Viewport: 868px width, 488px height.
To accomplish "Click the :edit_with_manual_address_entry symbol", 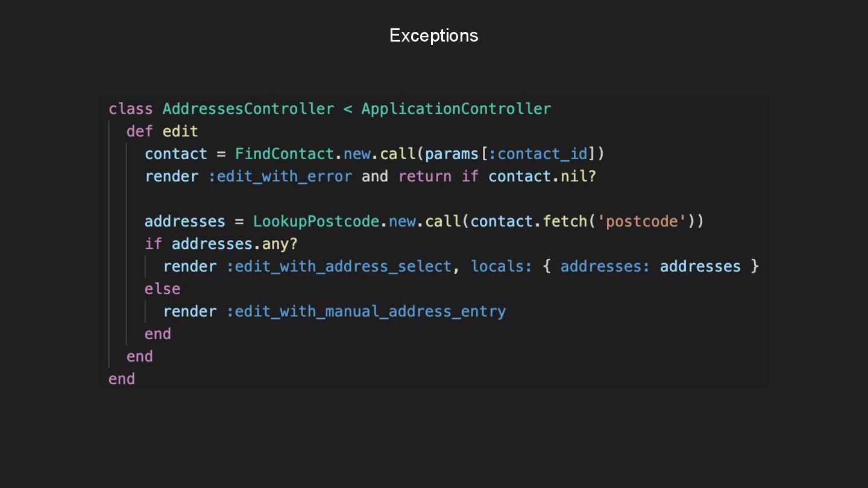I will pos(366,311).
